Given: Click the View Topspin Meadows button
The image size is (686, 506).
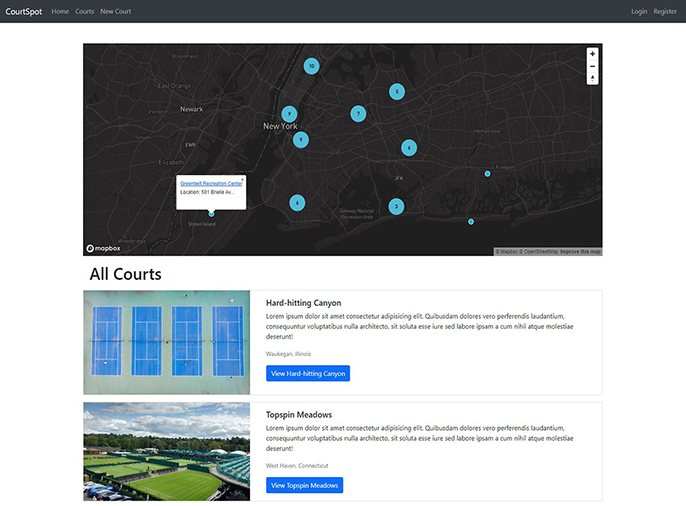Looking at the screenshot, I should point(304,485).
